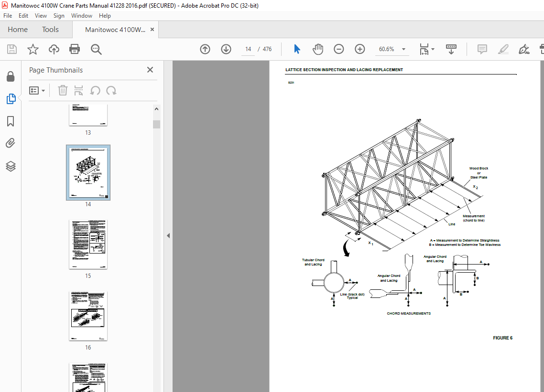Viewport: 544px width, 392px height.
Task: Collapse the navigation pane arrow
Action: click(168, 236)
